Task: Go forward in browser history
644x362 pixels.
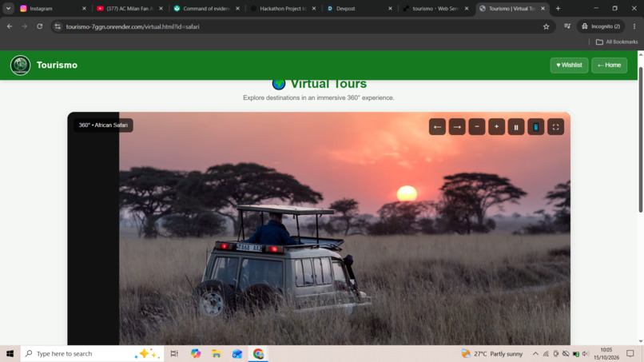Action: (x=25, y=26)
